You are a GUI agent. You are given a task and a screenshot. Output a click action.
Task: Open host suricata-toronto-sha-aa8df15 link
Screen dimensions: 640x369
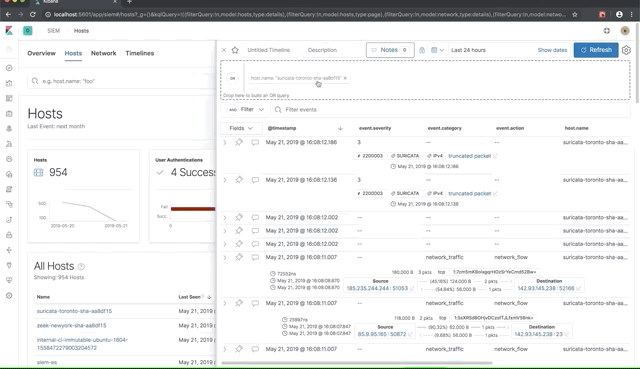[74, 311]
